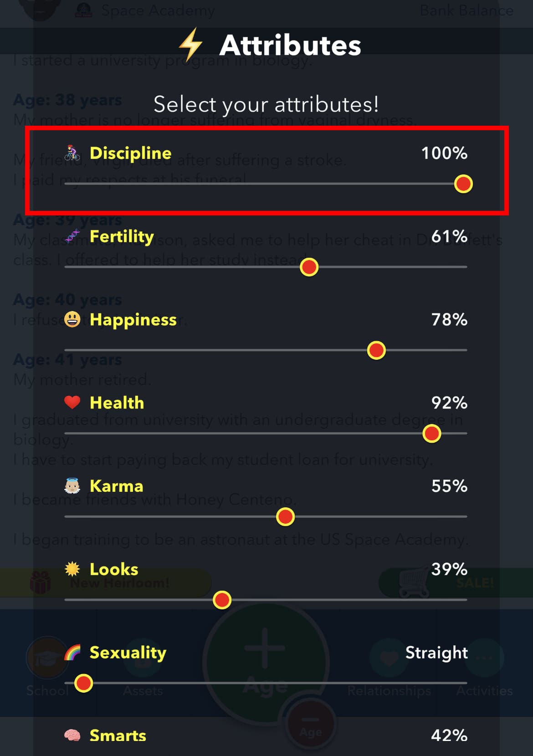Viewport: 533px width, 756px height.
Task: Tap the Karma angel icon
Action: click(x=72, y=486)
